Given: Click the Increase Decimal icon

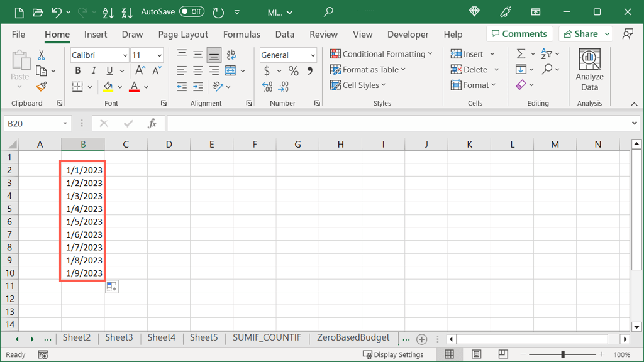Looking at the screenshot, I should tap(267, 86).
